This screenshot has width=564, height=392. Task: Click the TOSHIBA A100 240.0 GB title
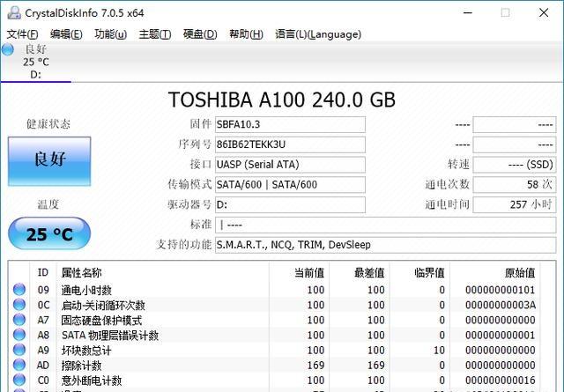tap(282, 100)
